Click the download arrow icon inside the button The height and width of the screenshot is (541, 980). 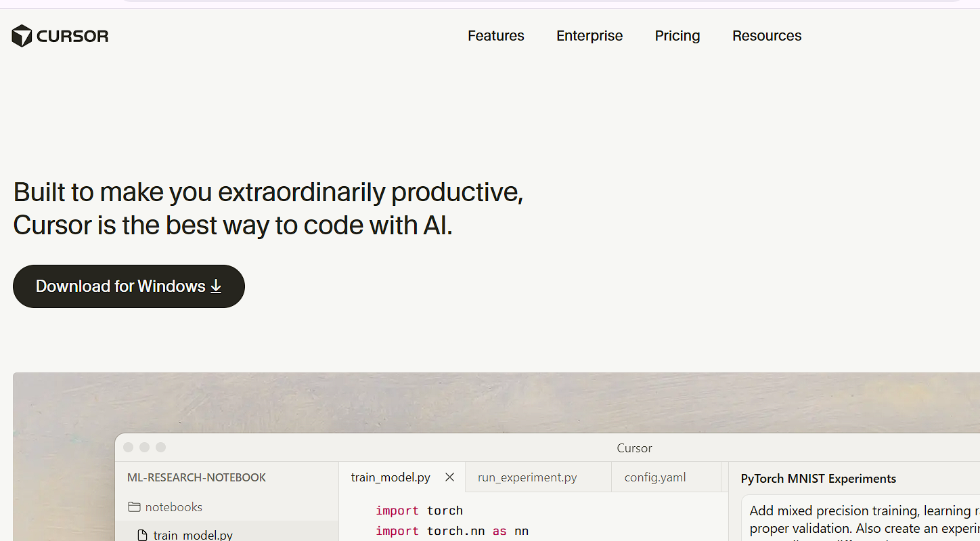point(216,286)
